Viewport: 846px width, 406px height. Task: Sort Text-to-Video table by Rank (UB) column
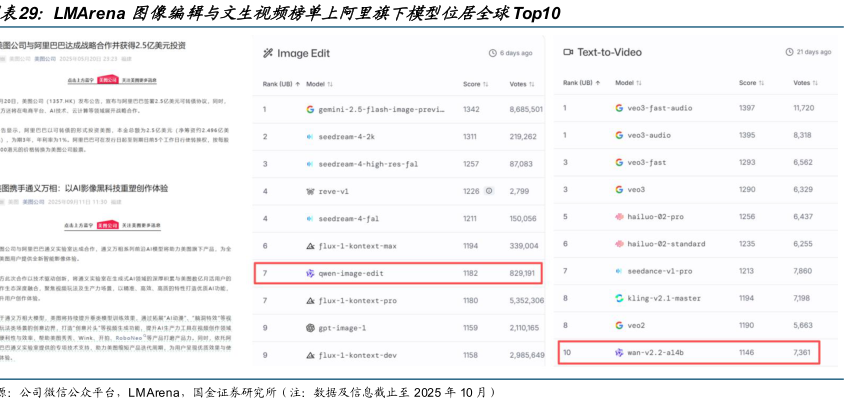pyautogui.click(x=584, y=82)
